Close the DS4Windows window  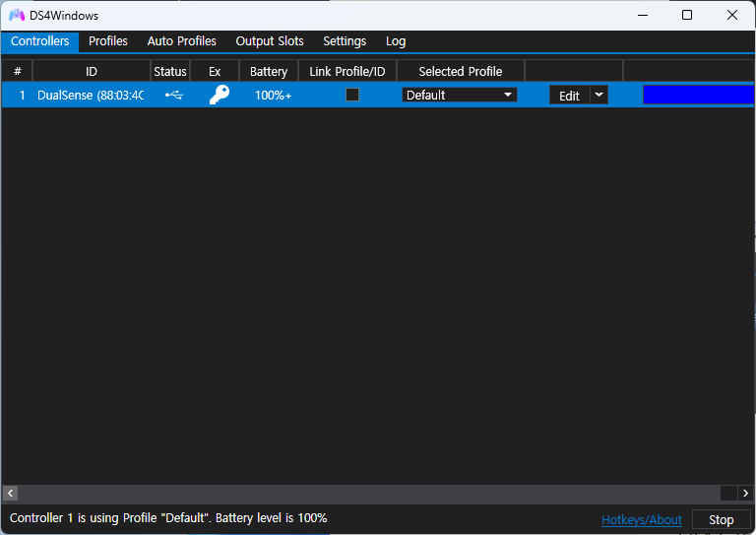point(732,15)
